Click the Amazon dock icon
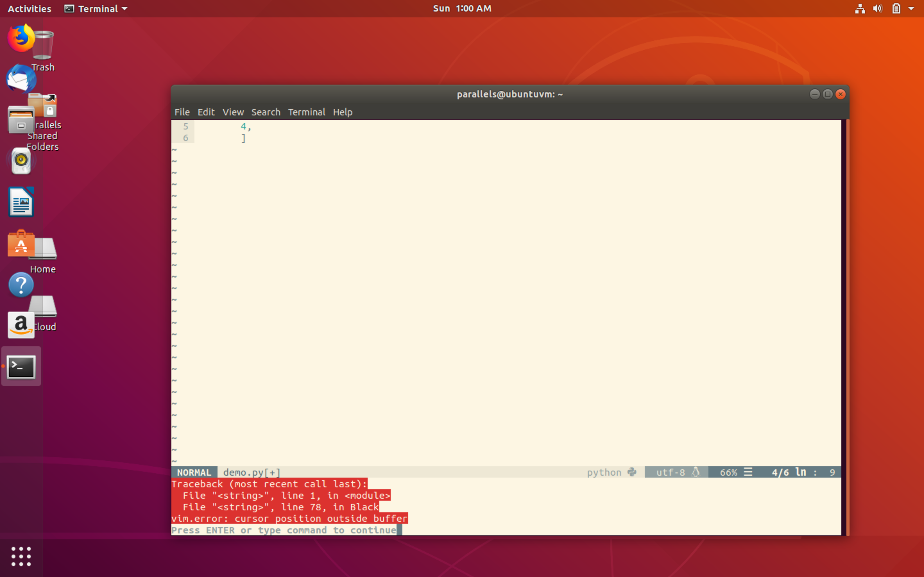 21,325
